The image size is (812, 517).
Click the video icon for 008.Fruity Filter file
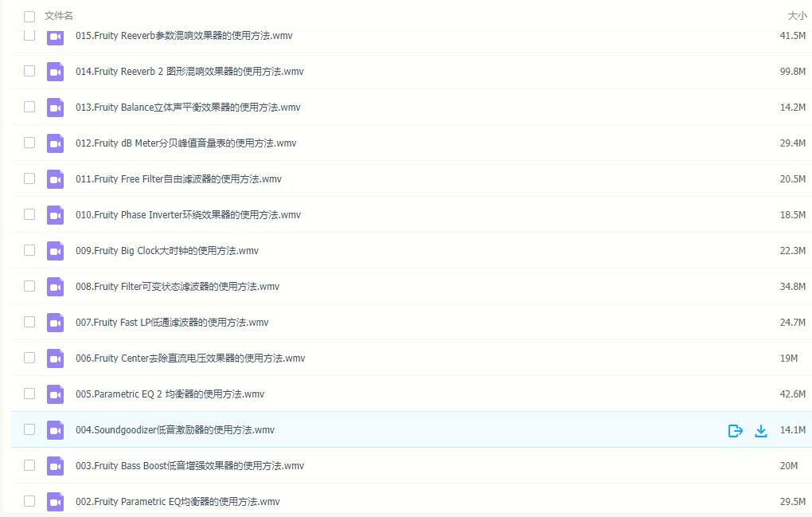click(56, 287)
